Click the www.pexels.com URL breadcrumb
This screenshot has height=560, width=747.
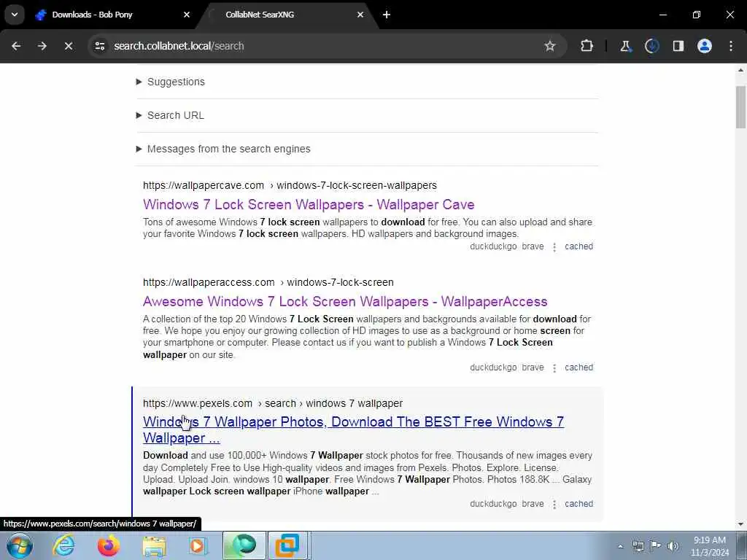point(273,403)
